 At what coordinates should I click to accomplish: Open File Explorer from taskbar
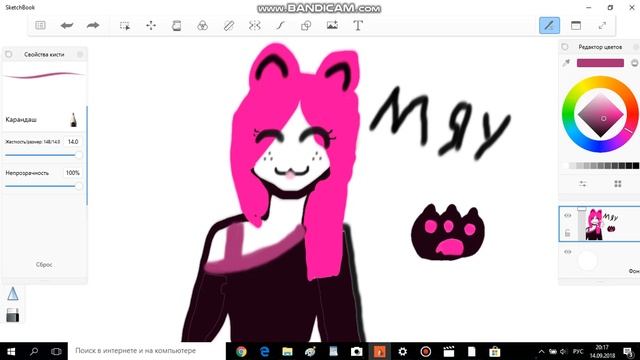tap(287, 351)
